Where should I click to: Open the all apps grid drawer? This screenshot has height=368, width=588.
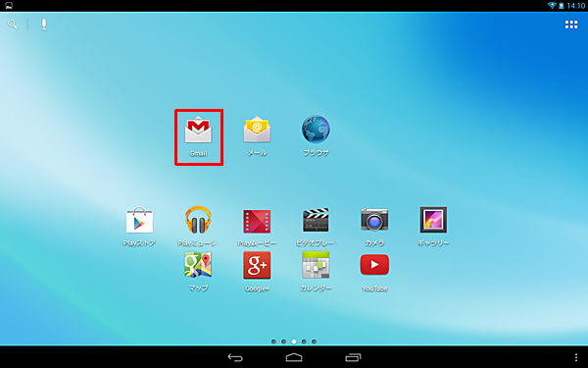click(x=571, y=25)
